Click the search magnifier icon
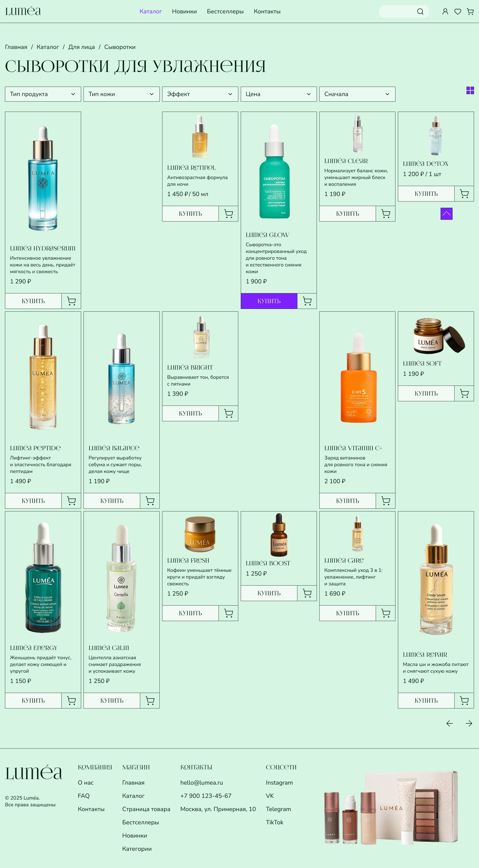This screenshot has height=868, width=479. pyautogui.click(x=420, y=11)
